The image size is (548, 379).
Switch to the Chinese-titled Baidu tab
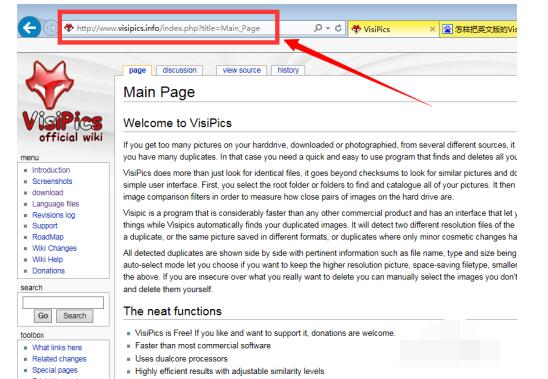(x=478, y=29)
